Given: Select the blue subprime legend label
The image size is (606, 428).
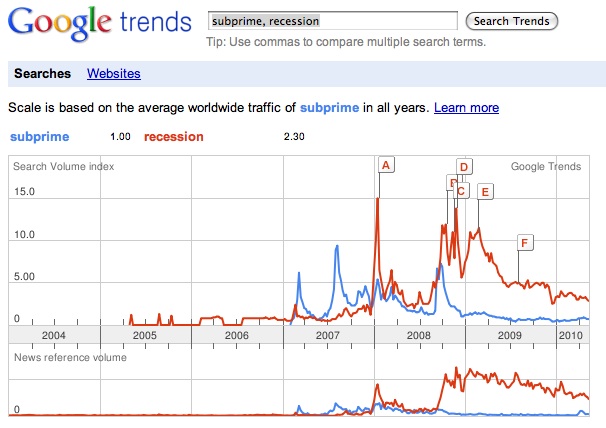Looking at the screenshot, I should 40,137.
